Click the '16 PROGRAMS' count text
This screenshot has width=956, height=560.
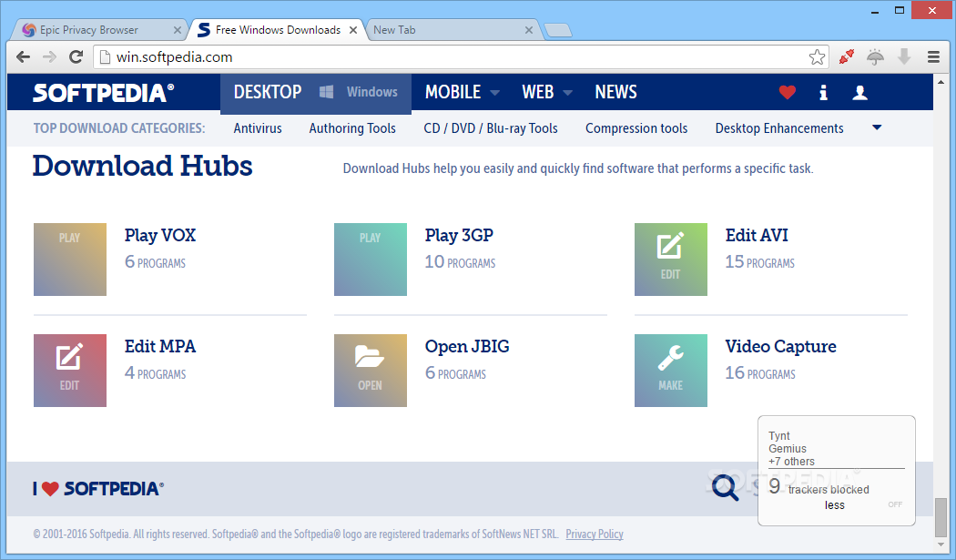click(760, 373)
